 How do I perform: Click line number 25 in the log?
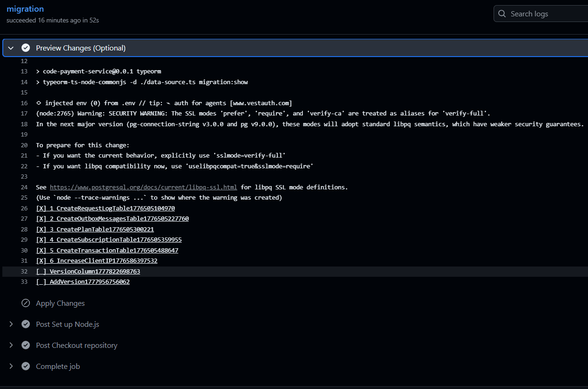point(24,197)
